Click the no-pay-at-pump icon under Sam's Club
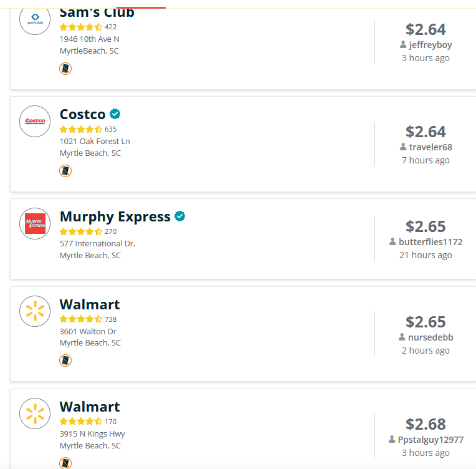 coord(65,69)
